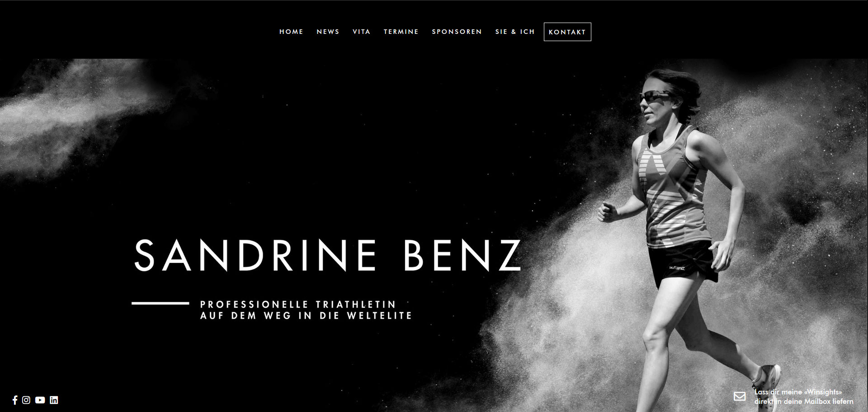Go to the Home menu item
The width and height of the screenshot is (868, 412).
[x=291, y=32]
